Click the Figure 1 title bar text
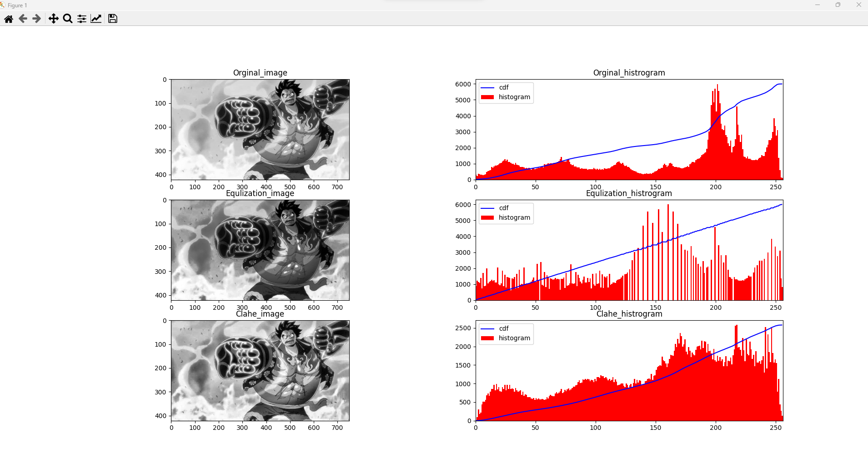Image resolution: width=868 pixels, height=469 pixels. (x=16, y=5)
